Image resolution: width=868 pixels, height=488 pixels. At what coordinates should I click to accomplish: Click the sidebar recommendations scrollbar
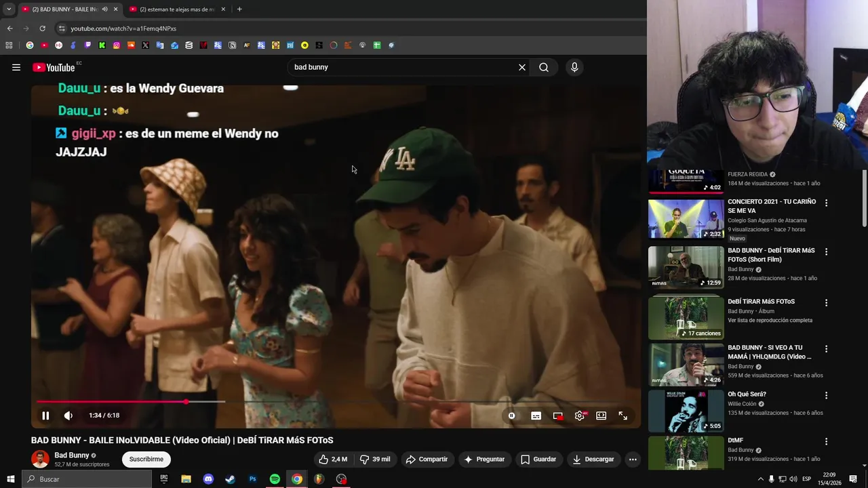(x=864, y=198)
